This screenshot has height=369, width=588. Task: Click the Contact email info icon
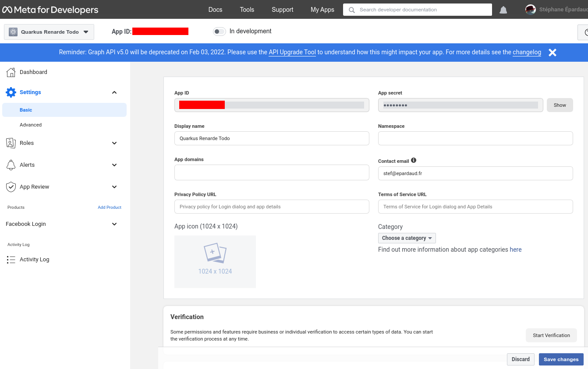pyautogui.click(x=414, y=161)
